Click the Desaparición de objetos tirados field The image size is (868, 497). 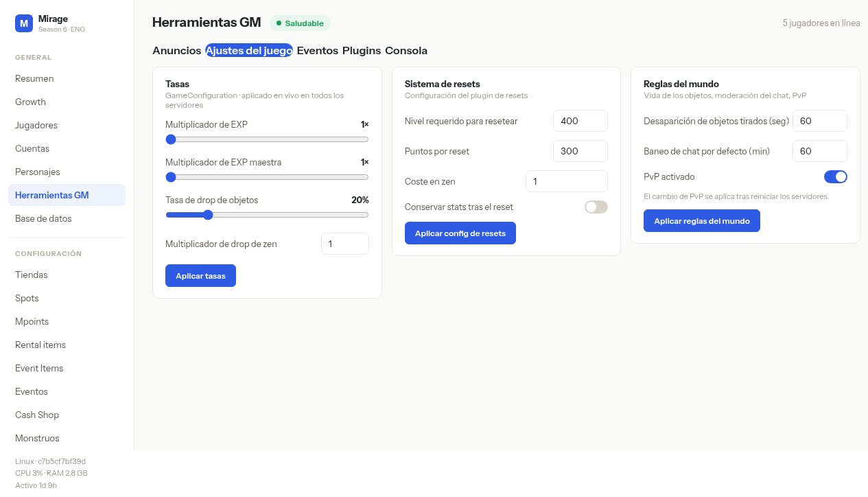[x=820, y=121]
